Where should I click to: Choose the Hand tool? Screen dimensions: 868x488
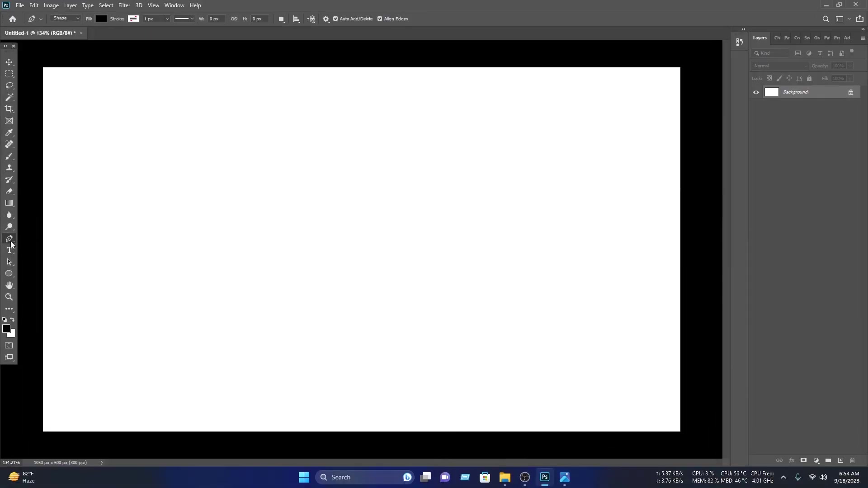pyautogui.click(x=9, y=285)
